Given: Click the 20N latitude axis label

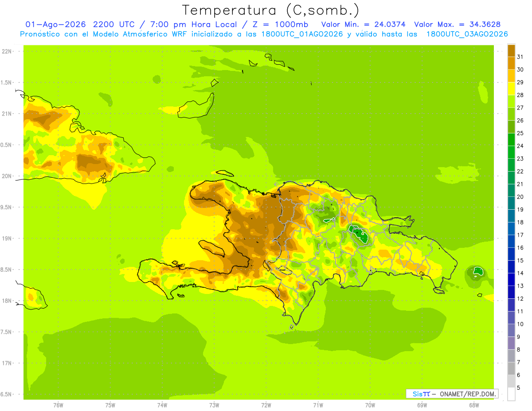Looking at the screenshot, I should pyautogui.click(x=7, y=176).
